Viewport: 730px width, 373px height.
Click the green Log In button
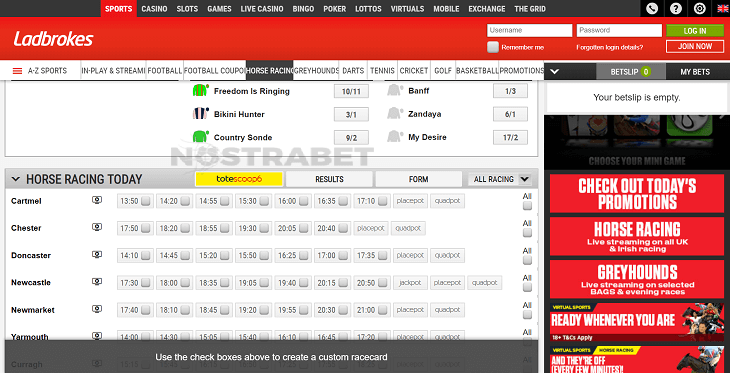click(695, 31)
